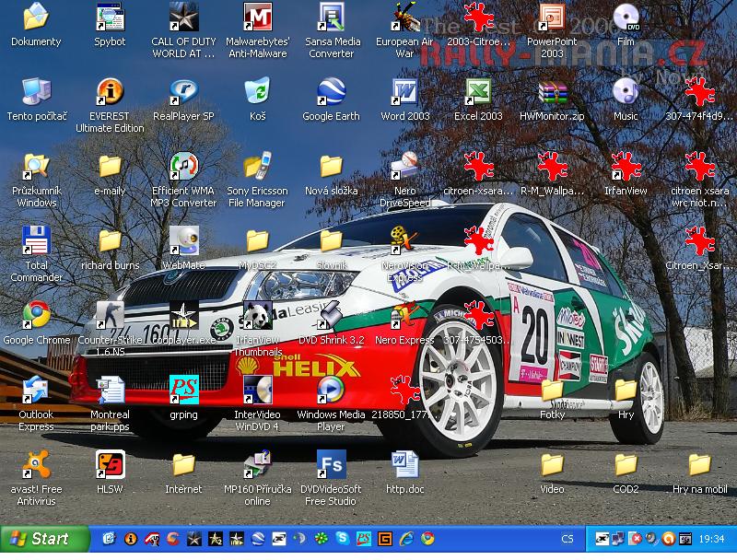Launch the Windows Media Player shortcut
This screenshot has width=737, height=560.
(x=331, y=391)
